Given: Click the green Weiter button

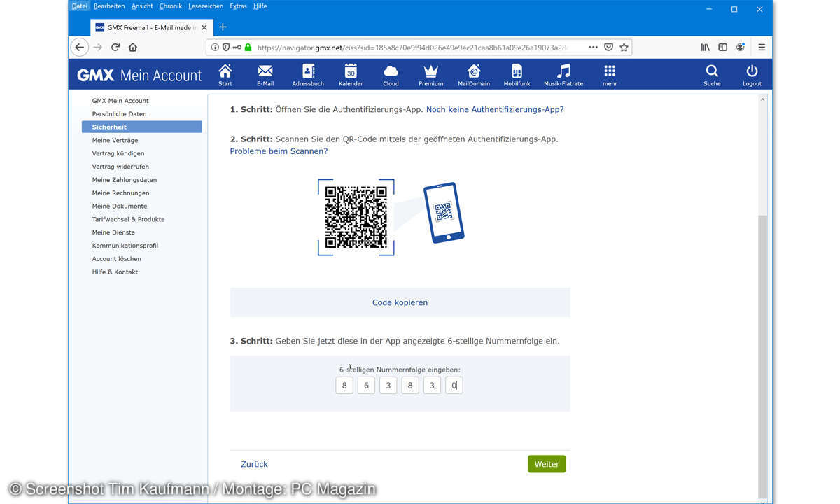Looking at the screenshot, I should point(547,464).
